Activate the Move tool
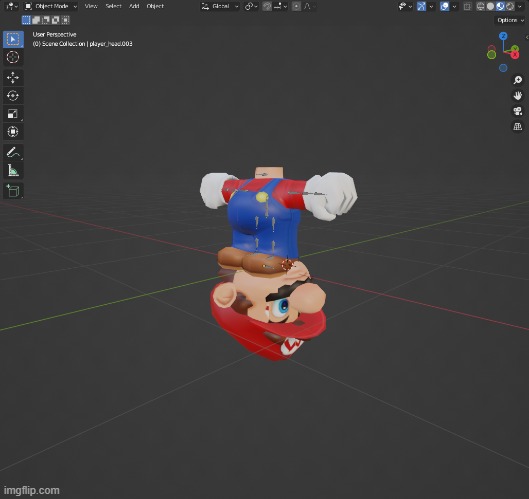 pos(13,78)
